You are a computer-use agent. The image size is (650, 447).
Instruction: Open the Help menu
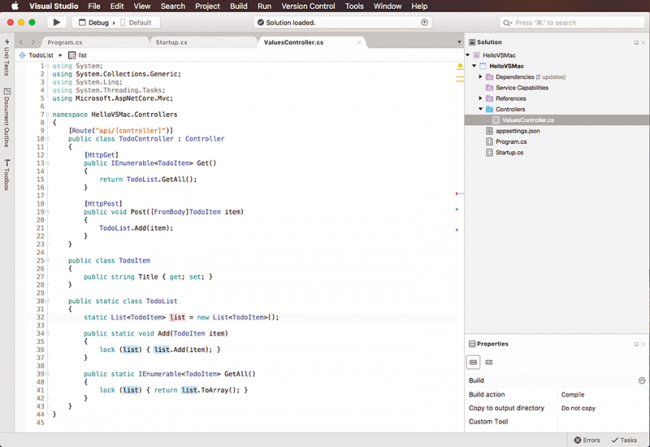pos(419,6)
